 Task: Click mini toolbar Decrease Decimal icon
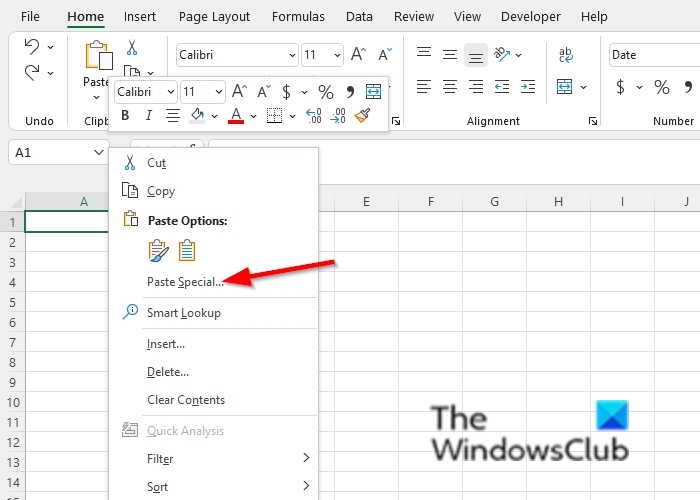tap(338, 116)
